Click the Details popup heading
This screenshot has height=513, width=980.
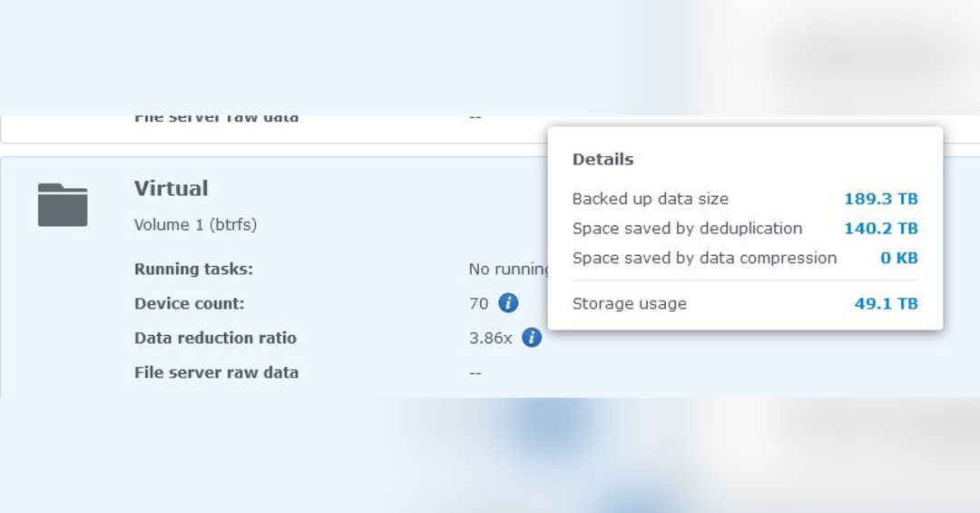tap(603, 160)
